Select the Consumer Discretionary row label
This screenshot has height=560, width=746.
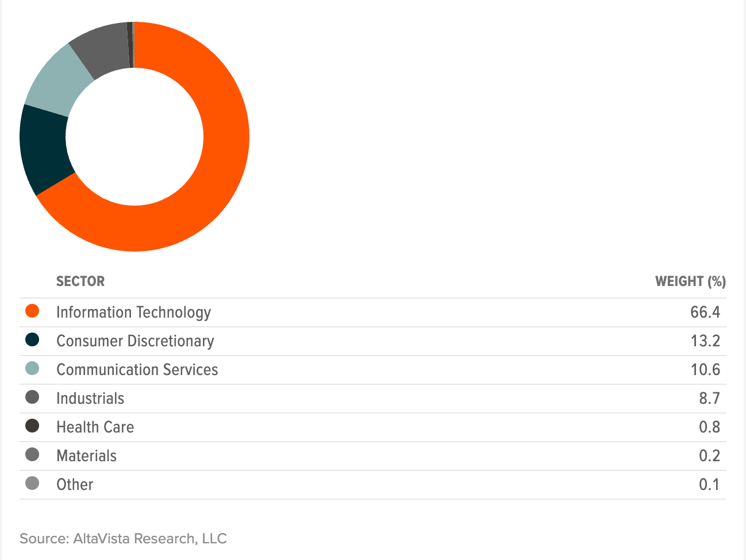pyautogui.click(x=135, y=341)
